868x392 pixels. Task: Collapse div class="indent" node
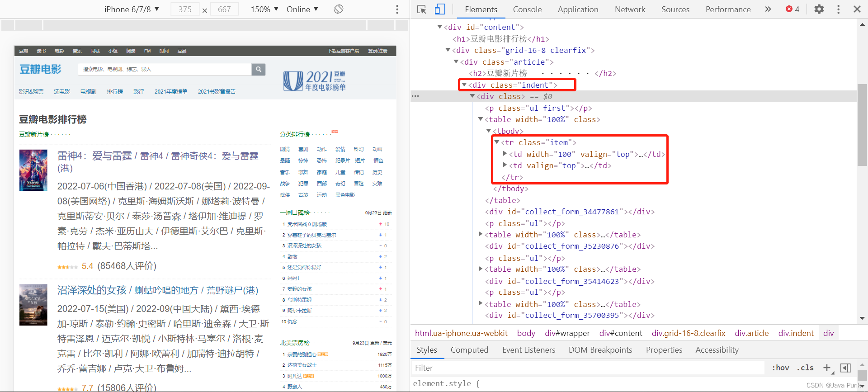tap(464, 85)
